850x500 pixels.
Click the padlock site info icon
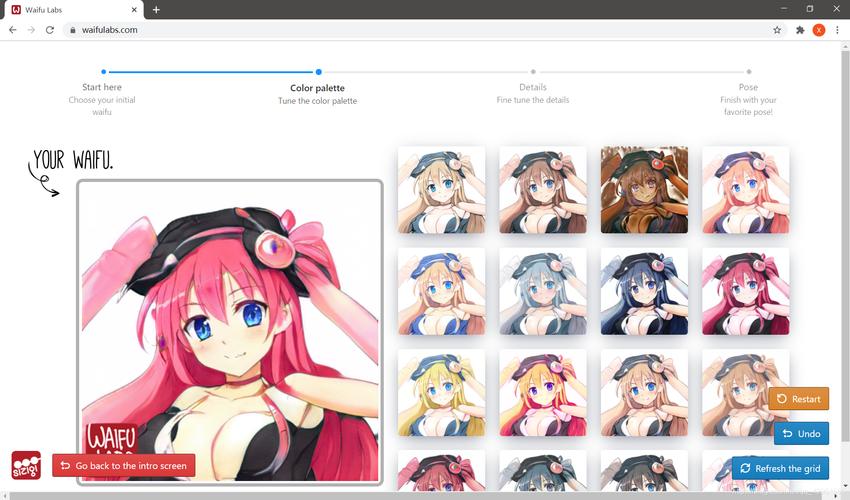click(73, 30)
